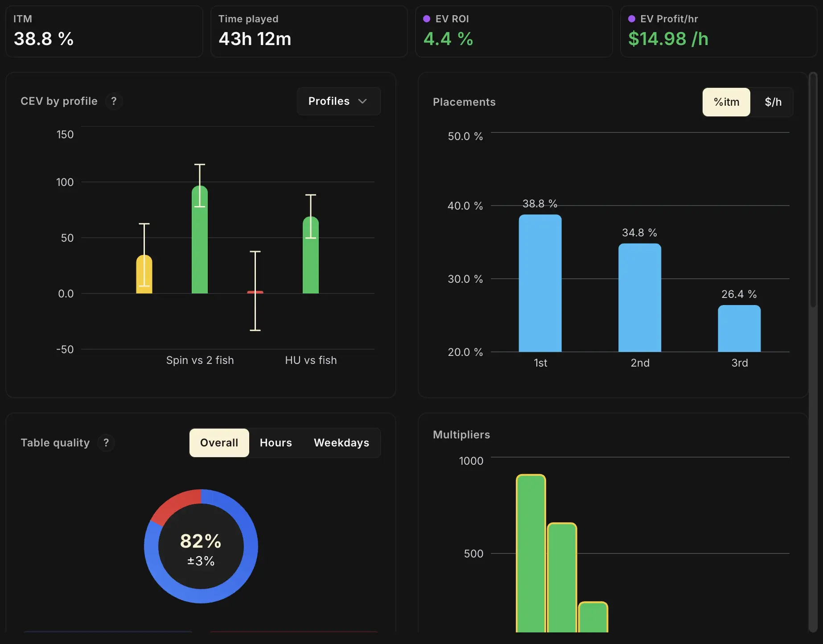The height and width of the screenshot is (644, 823).
Task: Click the purple dot beside EV Profit/hr
Action: pyautogui.click(x=631, y=19)
